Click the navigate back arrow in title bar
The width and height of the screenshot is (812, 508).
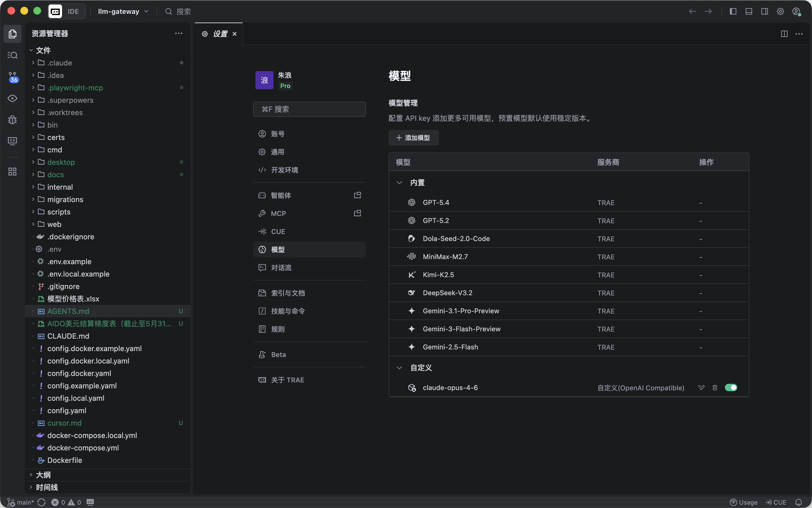(x=692, y=11)
